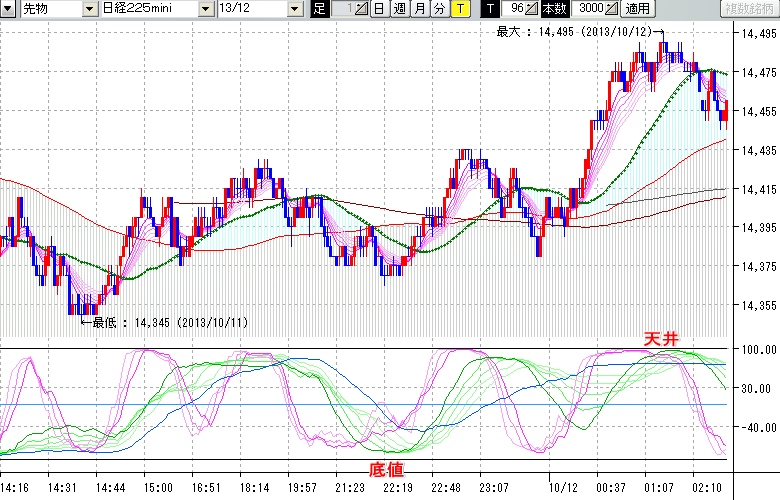Expand the 13/12 contract month dropdown
The width and height of the screenshot is (780, 500).
[x=294, y=9]
